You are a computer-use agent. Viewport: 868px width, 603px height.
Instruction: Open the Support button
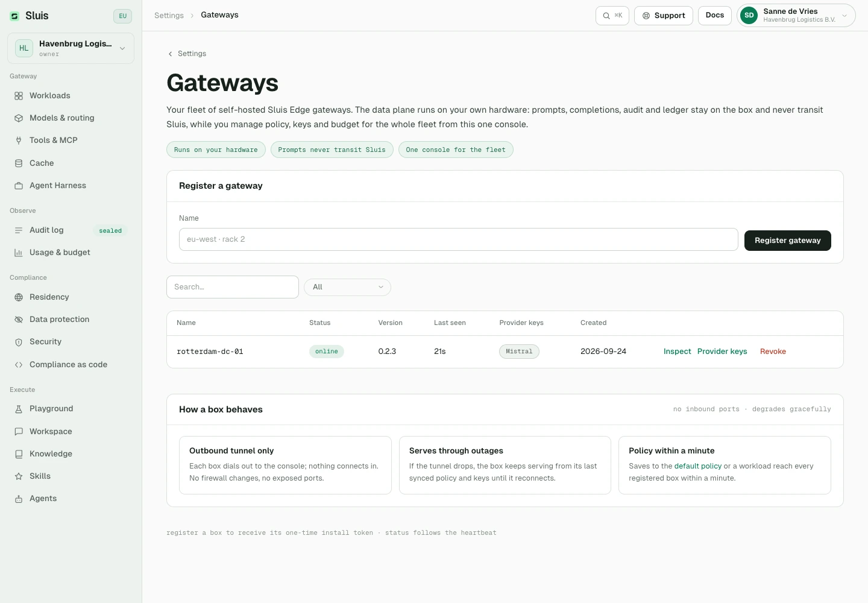(664, 16)
